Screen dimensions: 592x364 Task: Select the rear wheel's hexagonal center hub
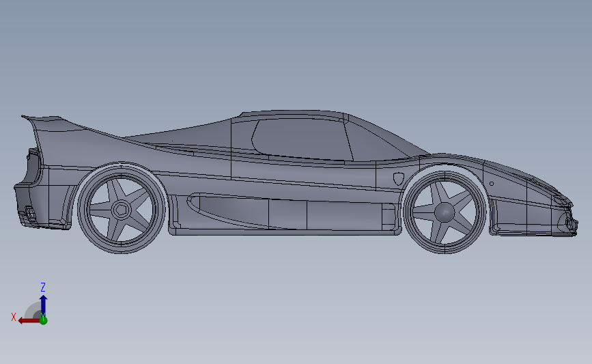click(x=121, y=210)
